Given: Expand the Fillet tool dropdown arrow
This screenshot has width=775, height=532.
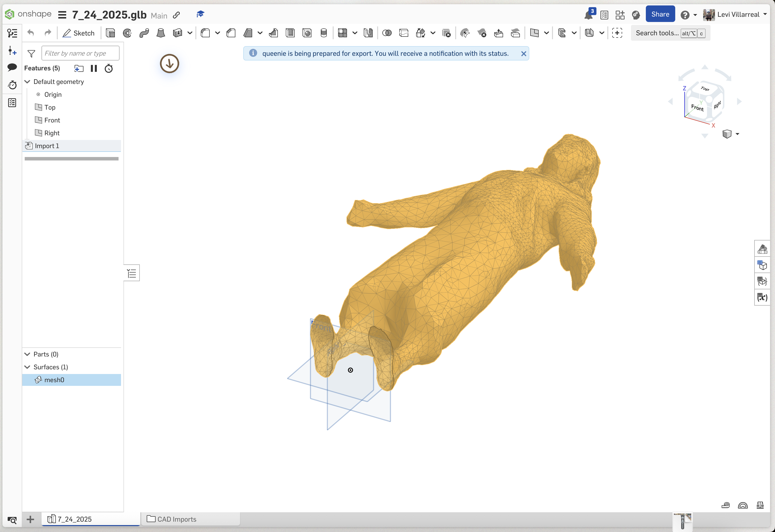Looking at the screenshot, I should click(217, 33).
